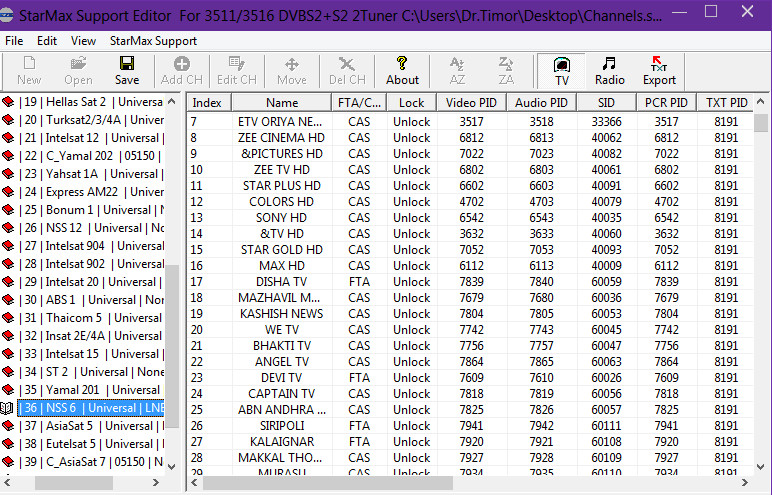Click channel table scroll-down arrow
This screenshot has width=772, height=495.
pyautogui.click(x=761, y=466)
